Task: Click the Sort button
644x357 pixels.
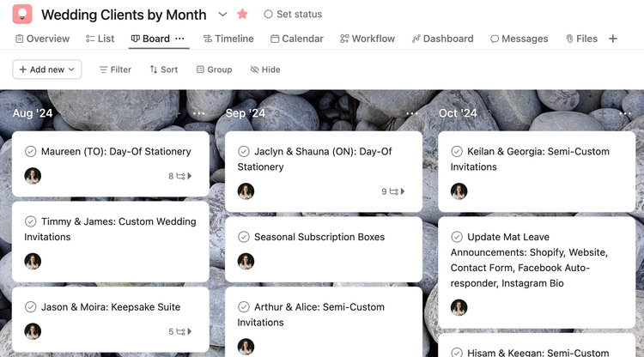Action: click(x=164, y=70)
